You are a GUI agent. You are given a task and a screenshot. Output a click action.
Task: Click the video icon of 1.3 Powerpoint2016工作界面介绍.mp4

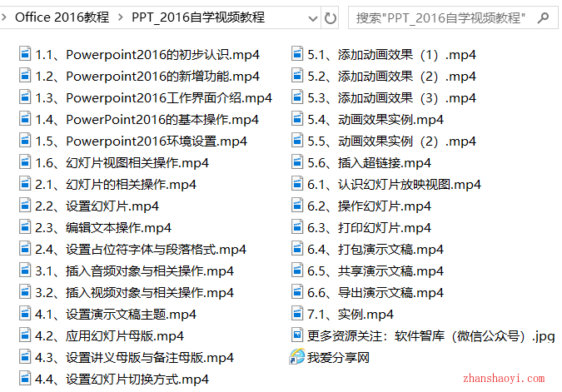click(x=25, y=97)
